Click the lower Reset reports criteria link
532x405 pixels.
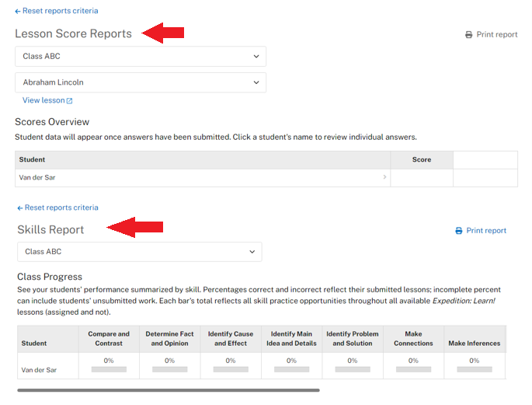point(61,208)
